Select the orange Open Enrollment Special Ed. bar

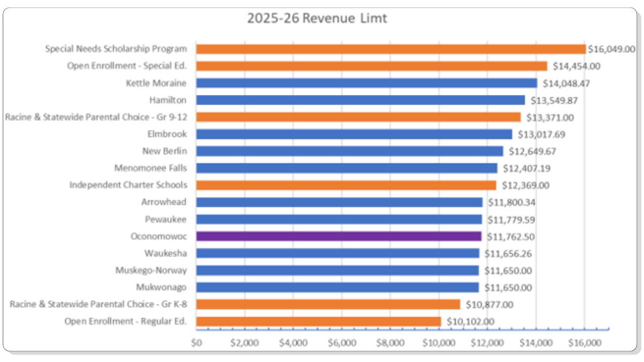click(371, 66)
